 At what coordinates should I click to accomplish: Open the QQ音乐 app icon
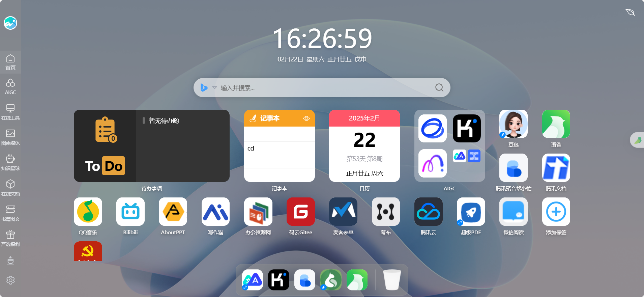pyautogui.click(x=88, y=212)
